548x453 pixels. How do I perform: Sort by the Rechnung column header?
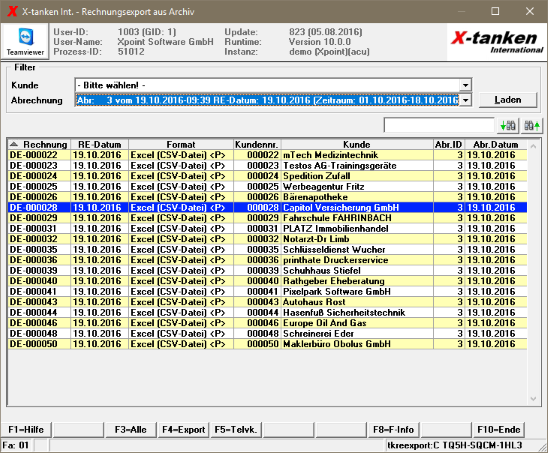pos(39,144)
